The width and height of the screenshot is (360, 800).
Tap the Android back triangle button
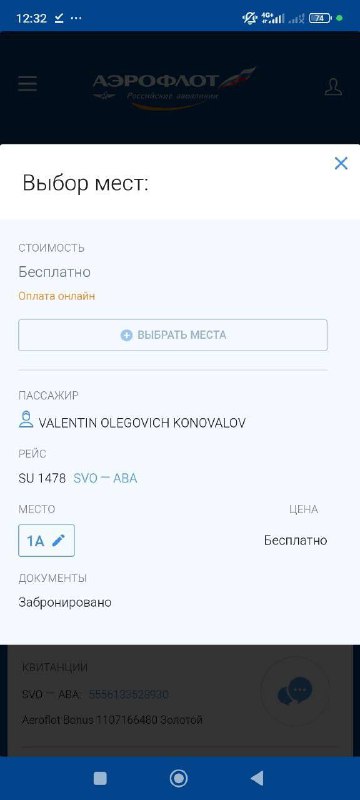258,778
